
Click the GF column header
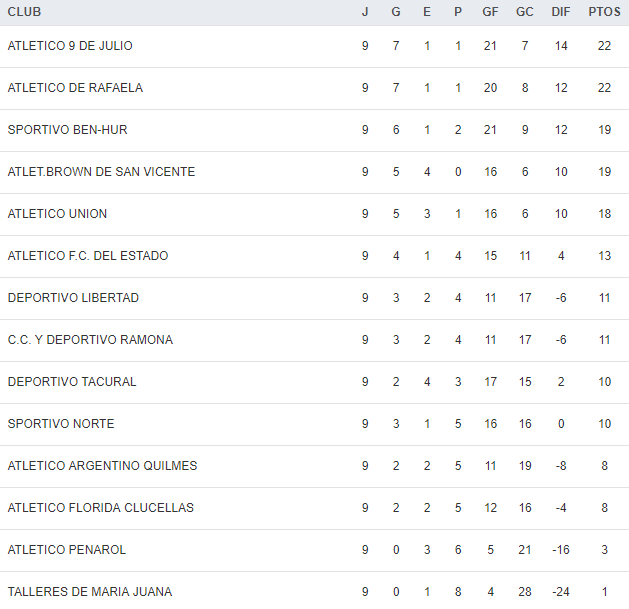pos(490,12)
